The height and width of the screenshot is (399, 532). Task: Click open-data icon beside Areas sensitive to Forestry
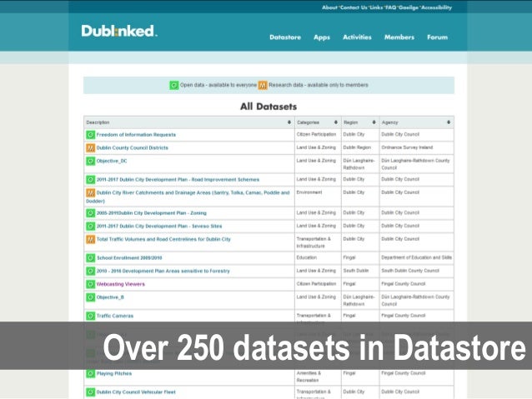coord(90,272)
